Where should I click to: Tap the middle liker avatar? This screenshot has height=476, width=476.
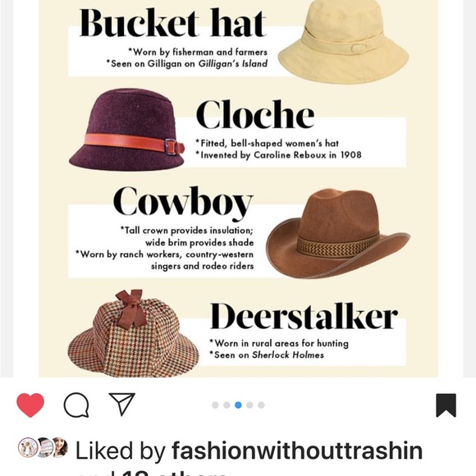point(45,447)
